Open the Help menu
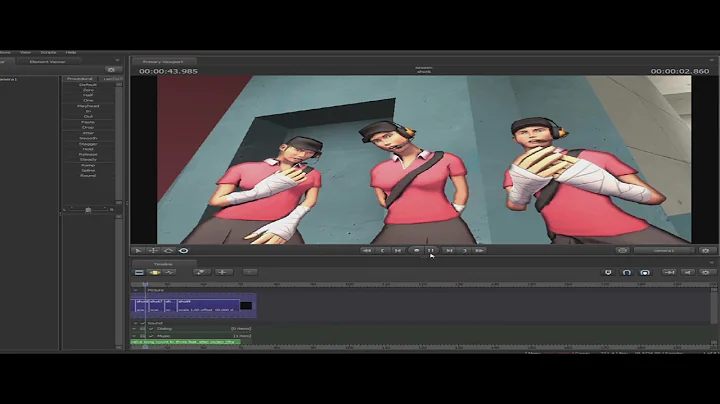Screen dimensions: 720x404 pos(71,52)
